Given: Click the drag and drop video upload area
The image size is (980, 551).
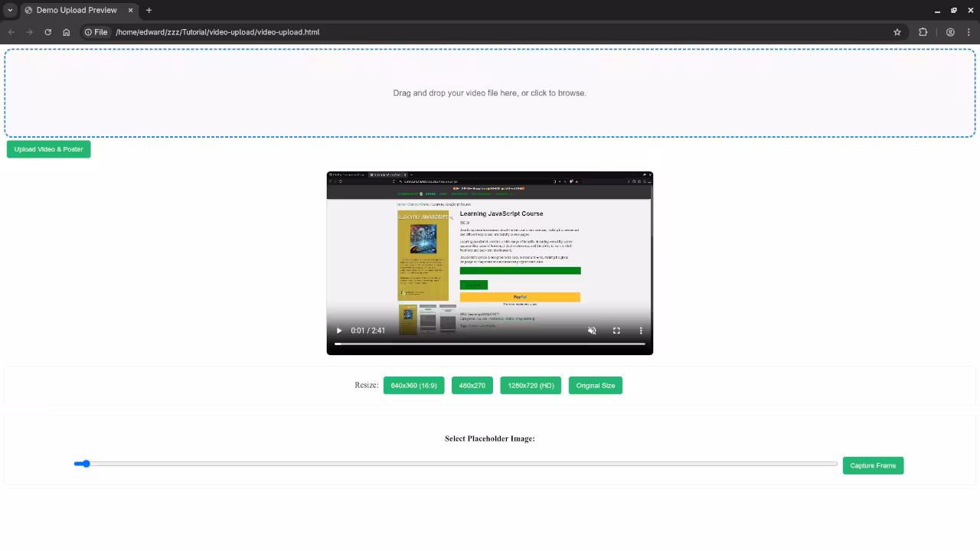Looking at the screenshot, I should [490, 93].
